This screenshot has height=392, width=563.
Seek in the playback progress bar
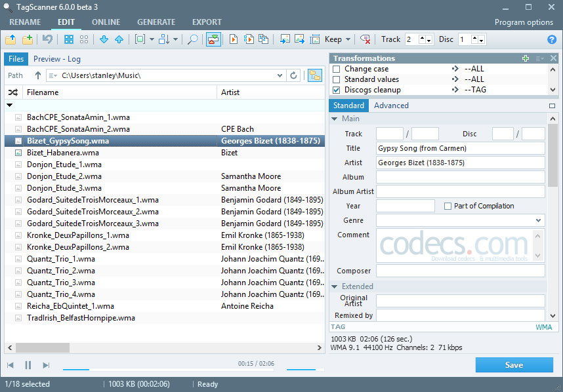click(168, 369)
